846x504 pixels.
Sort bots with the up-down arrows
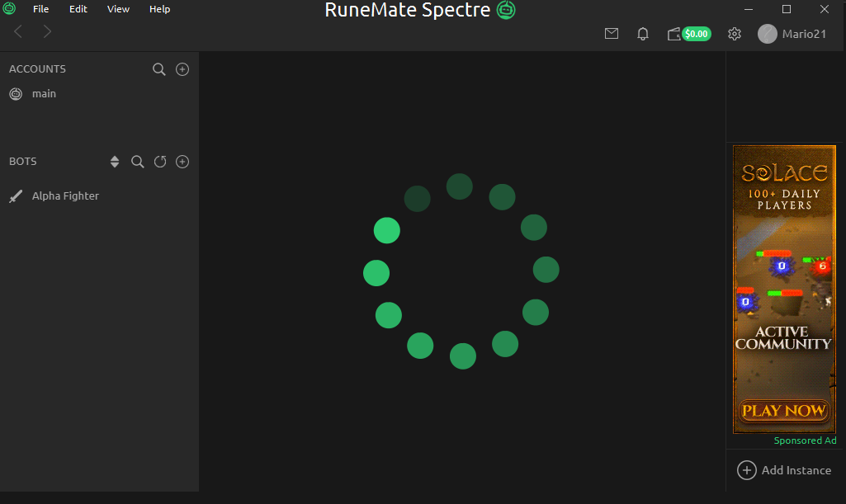tap(115, 162)
